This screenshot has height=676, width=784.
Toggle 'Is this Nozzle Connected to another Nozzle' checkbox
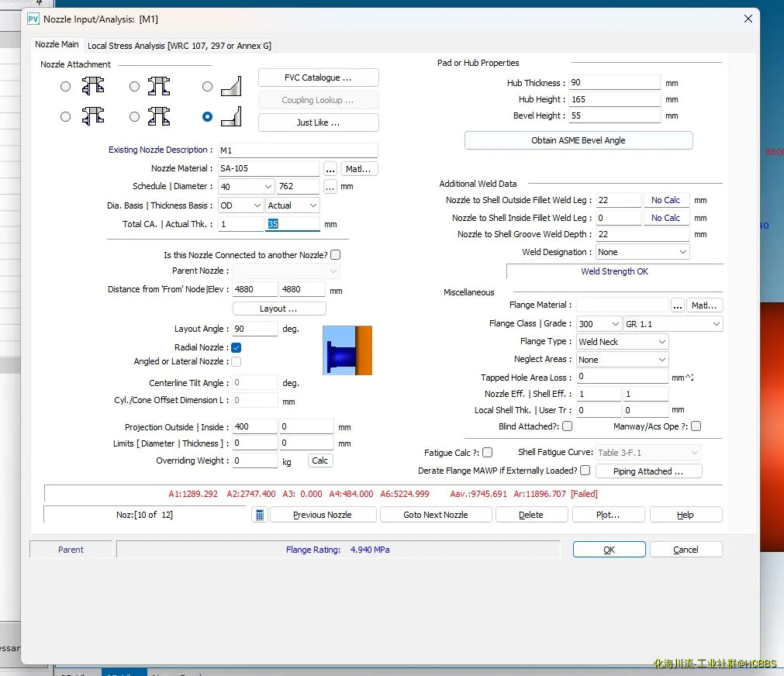(336, 255)
